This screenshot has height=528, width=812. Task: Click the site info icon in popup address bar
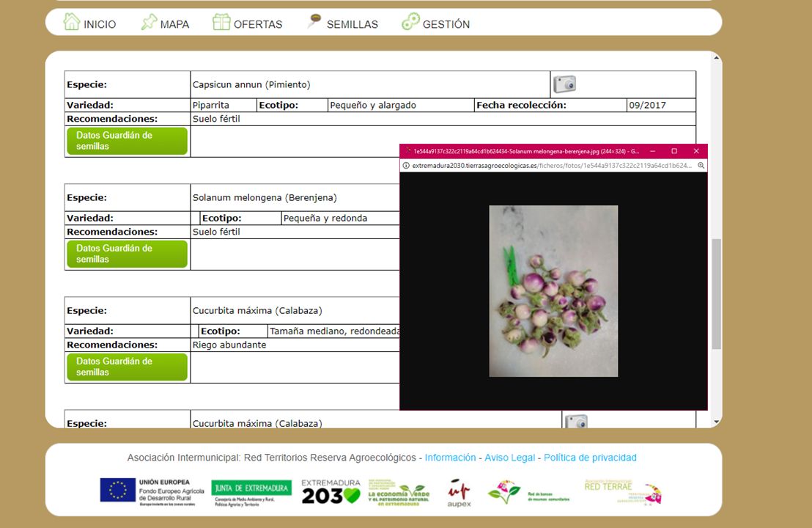coord(406,166)
